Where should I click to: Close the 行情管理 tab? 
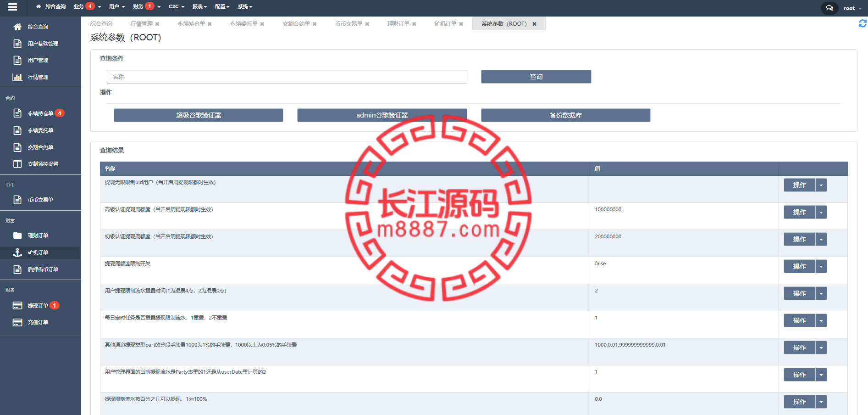click(157, 24)
